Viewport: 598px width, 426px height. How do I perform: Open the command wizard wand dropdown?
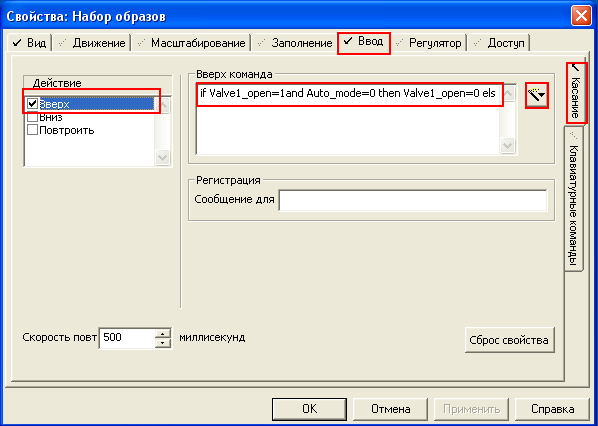tap(537, 95)
